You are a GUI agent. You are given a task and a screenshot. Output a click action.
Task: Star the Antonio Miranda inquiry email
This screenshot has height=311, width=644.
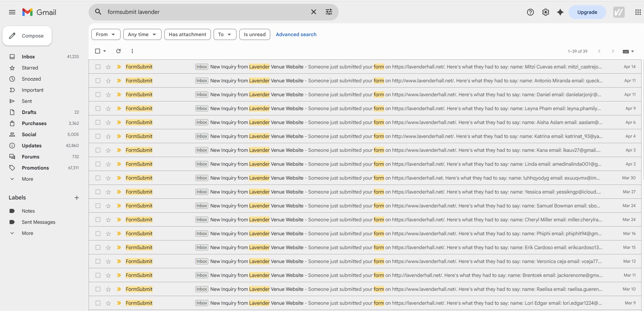108,81
